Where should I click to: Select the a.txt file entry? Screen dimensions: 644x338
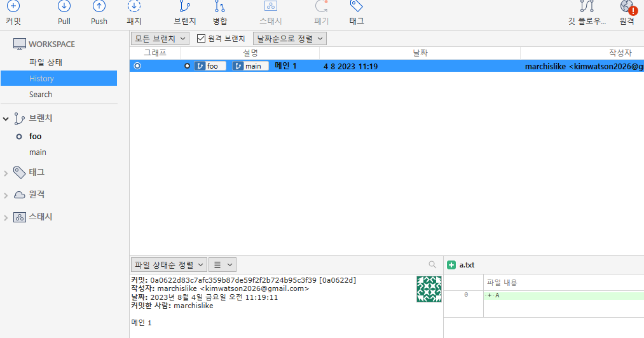point(467,265)
